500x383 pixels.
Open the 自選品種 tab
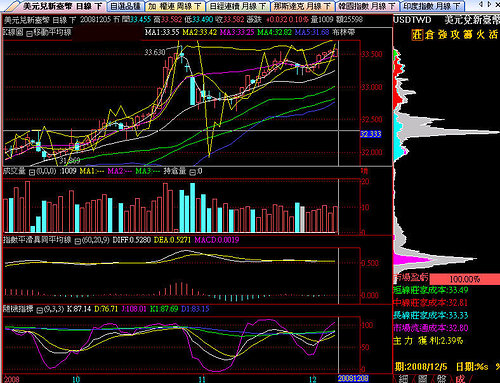pyautogui.click(x=126, y=6)
